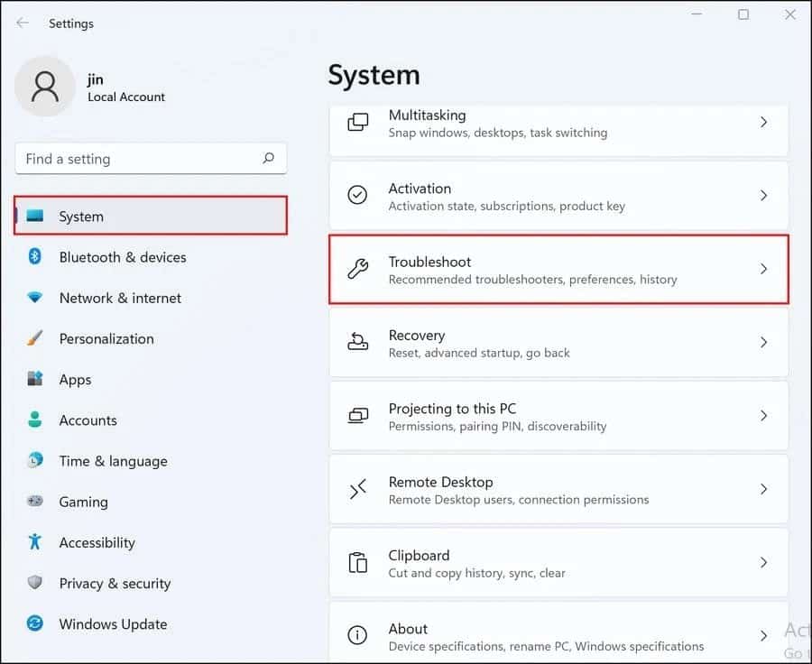Select the Bluetooth & devices sidebar icon
This screenshot has width=812, height=664.
click(x=33, y=257)
